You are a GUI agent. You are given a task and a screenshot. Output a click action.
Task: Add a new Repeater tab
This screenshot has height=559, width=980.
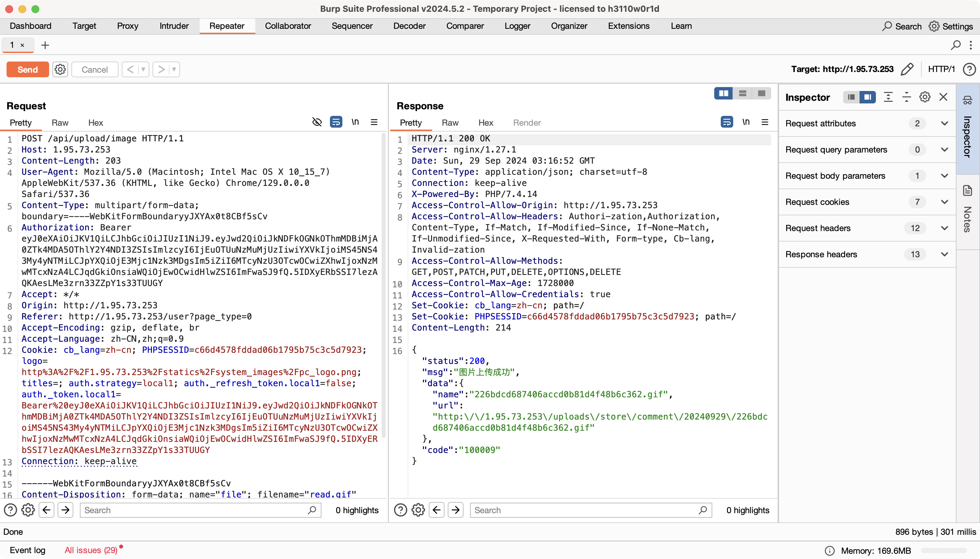click(x=45, y=45)
